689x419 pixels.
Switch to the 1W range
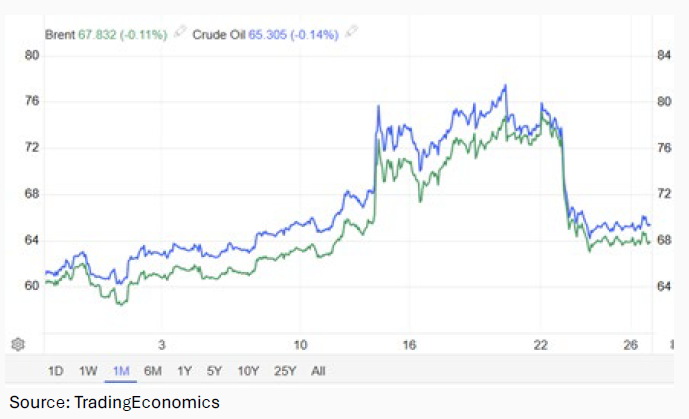88,371
